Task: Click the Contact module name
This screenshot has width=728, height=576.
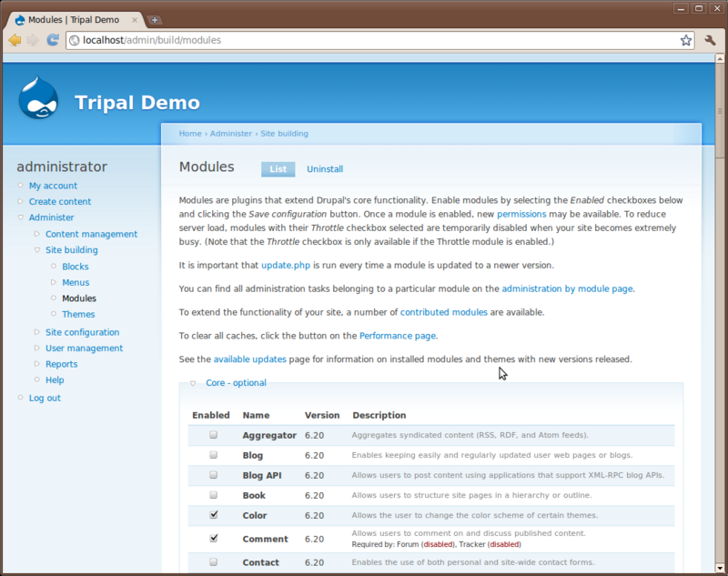Action: coord(260,562)
